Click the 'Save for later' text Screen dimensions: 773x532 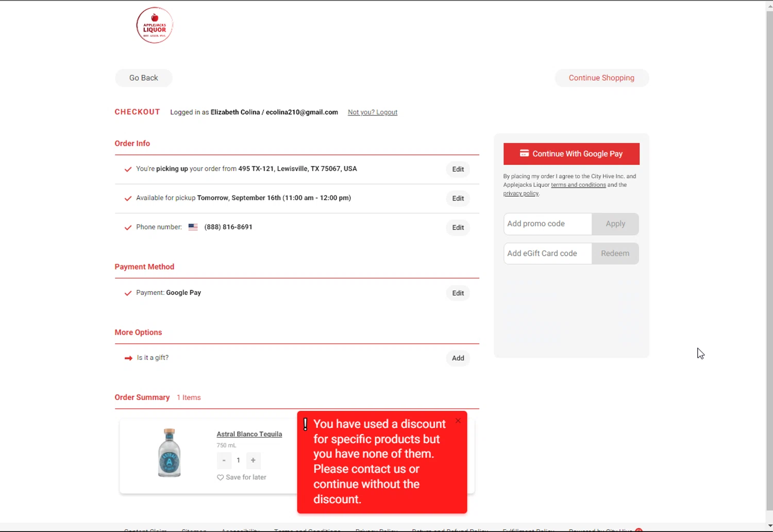pos(246,477)
